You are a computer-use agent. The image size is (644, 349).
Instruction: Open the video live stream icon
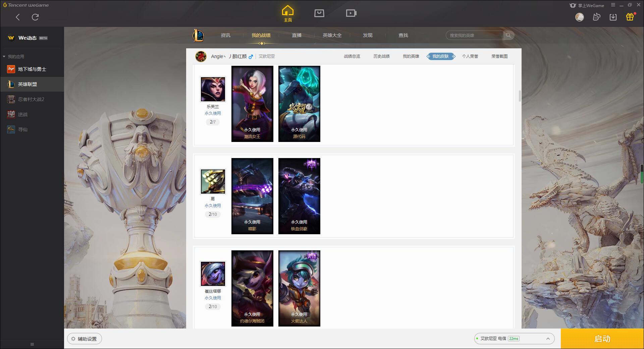351,13
